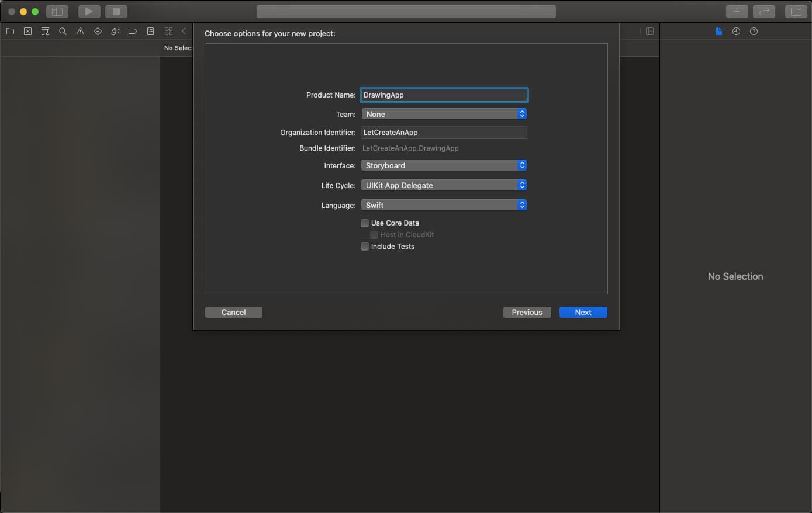Open the Debug navigator gauge icon
Screen dimensions: 812x513
115,31
